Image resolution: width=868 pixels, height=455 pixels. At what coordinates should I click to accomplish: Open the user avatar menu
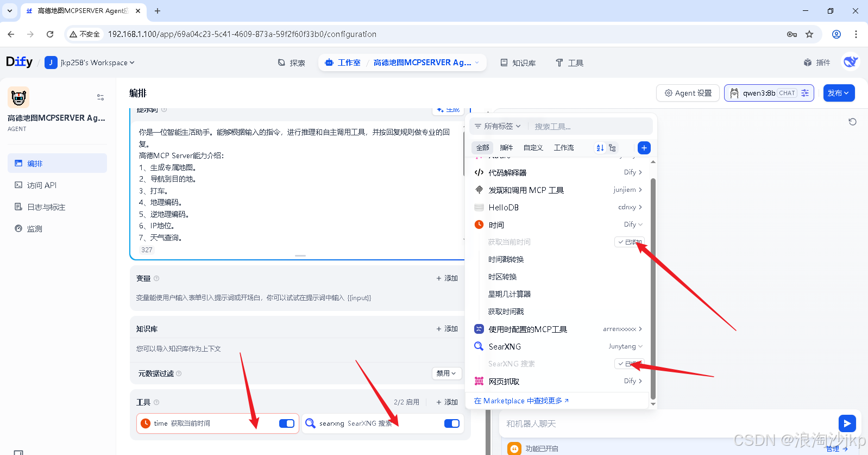pyautogui.click(x=850, y=62)
